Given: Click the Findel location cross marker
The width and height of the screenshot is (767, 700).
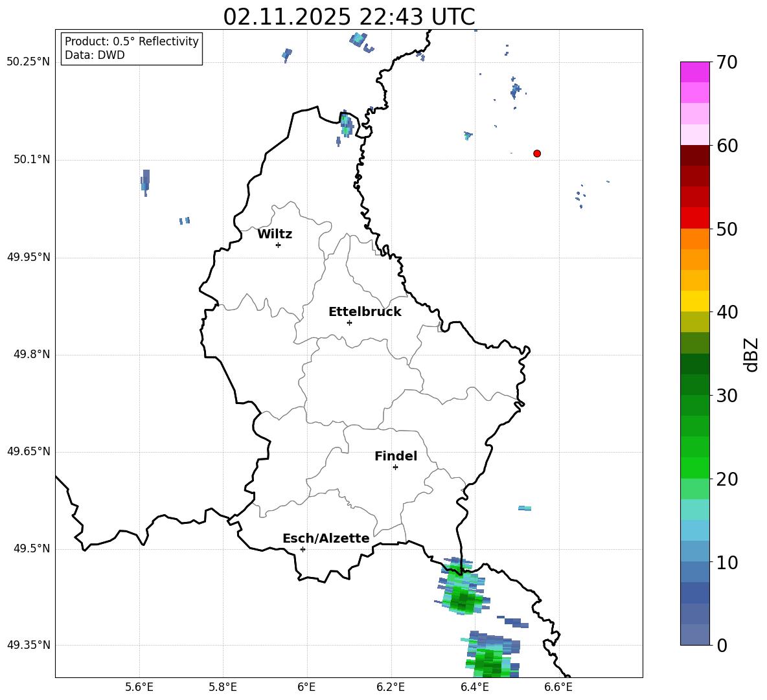Looking at the screenshot, I should [x=395, y=468].
